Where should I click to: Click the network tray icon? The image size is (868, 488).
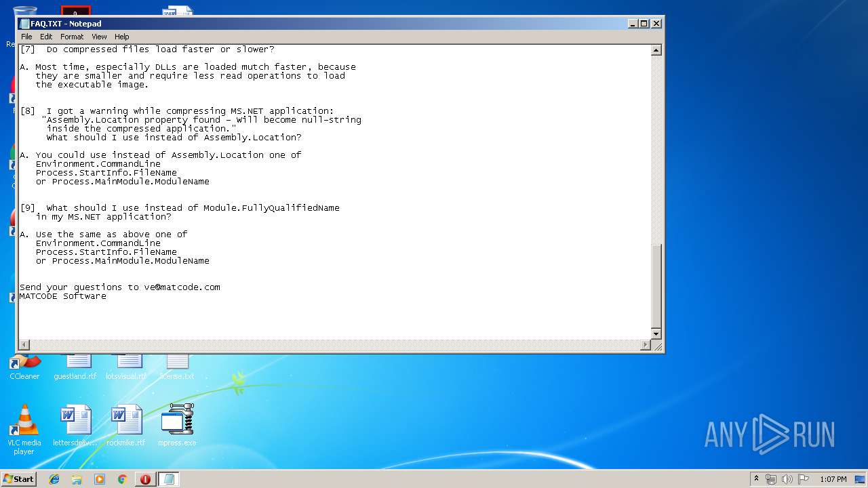[771, 479]
